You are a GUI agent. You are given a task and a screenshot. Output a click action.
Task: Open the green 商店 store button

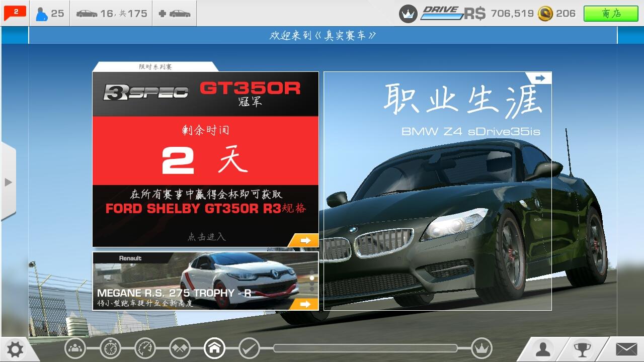(610, 14)
